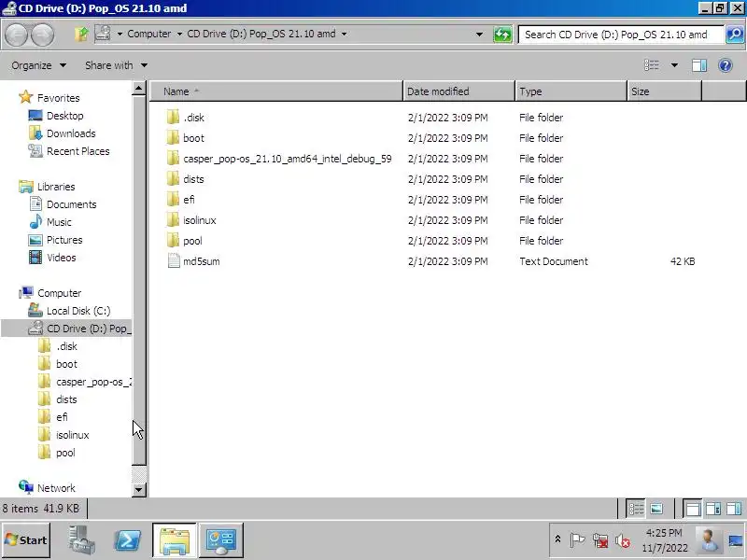Launch Windows PowerShell from taskbar

(x=127, y=540)
